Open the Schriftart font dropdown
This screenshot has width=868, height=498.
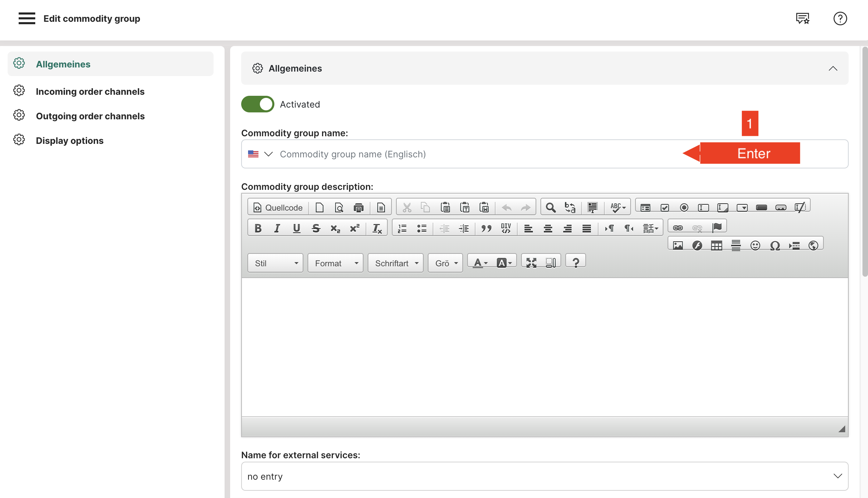(x=396, y=263)
